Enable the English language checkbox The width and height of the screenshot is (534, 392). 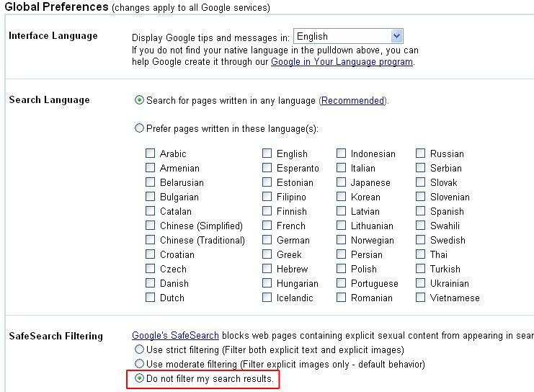(267, 153)
